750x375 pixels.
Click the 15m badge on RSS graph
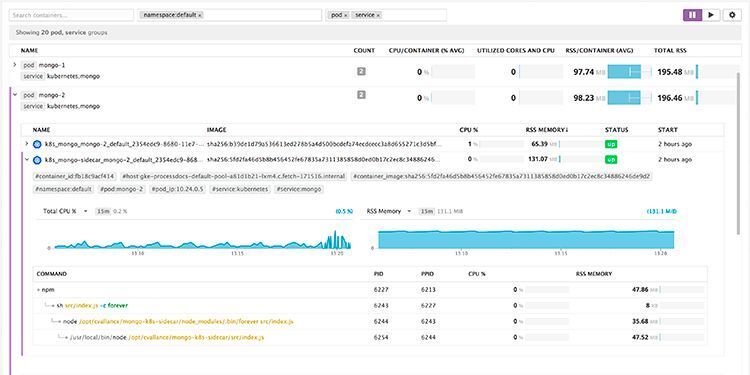click(426, 211)
